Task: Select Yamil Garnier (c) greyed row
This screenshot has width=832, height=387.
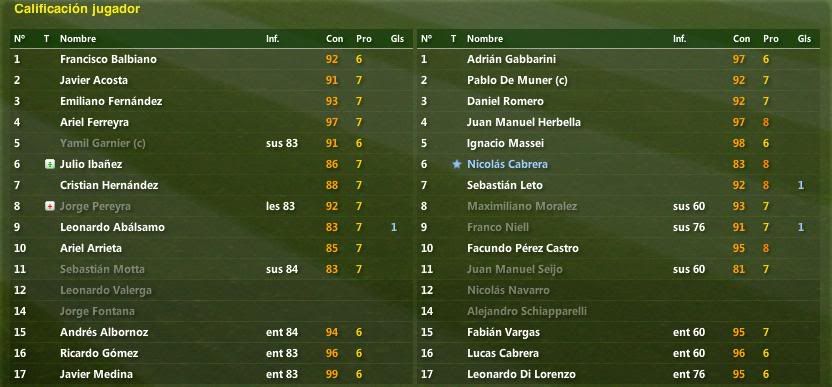Action: [211, 143]
